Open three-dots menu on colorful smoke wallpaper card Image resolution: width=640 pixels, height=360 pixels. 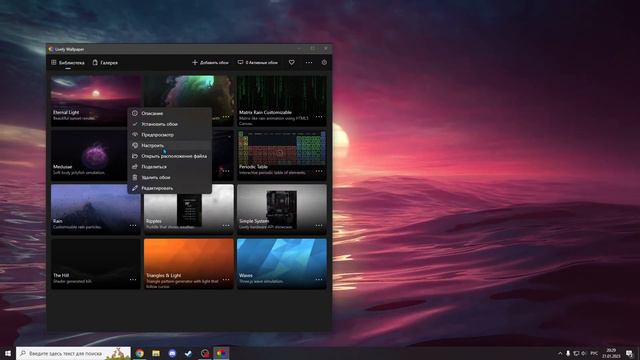[x=226, y=117]
